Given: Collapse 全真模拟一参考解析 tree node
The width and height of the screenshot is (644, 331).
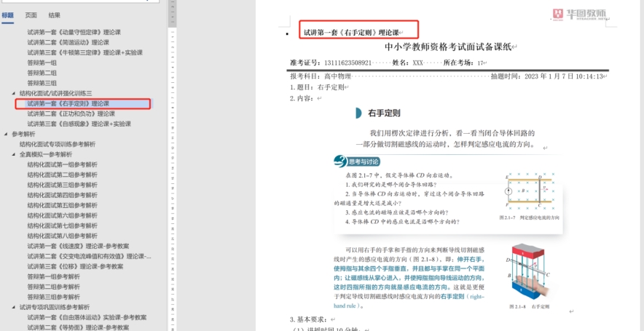Looking at the screenshot, I should tap(14, 154).
